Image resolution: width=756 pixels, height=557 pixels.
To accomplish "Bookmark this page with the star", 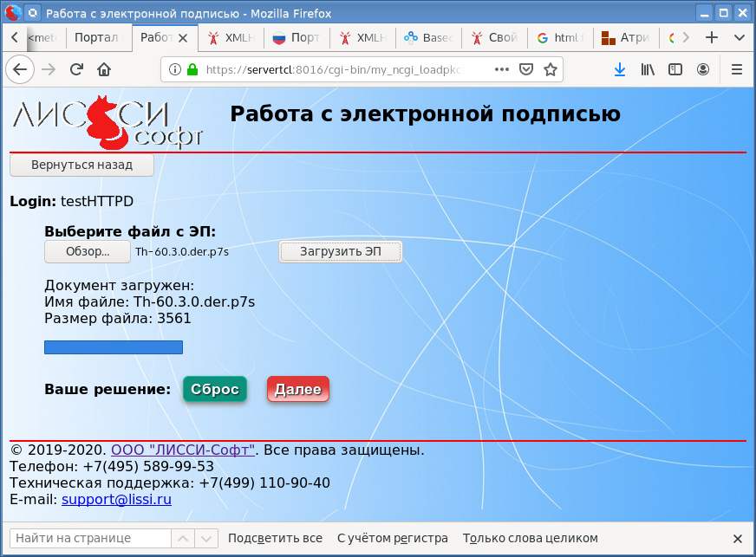I will pyautogui.click(x=549, y=69).
